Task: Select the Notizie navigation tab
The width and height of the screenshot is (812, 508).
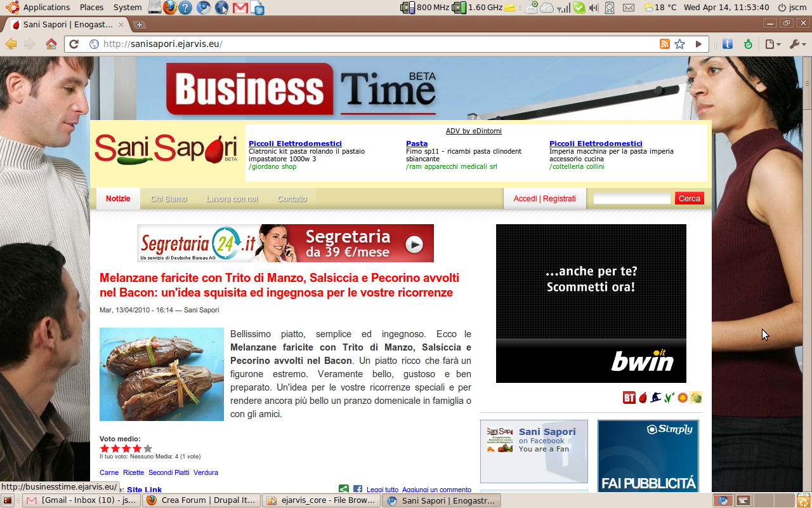Action: (x=118, y=199)
